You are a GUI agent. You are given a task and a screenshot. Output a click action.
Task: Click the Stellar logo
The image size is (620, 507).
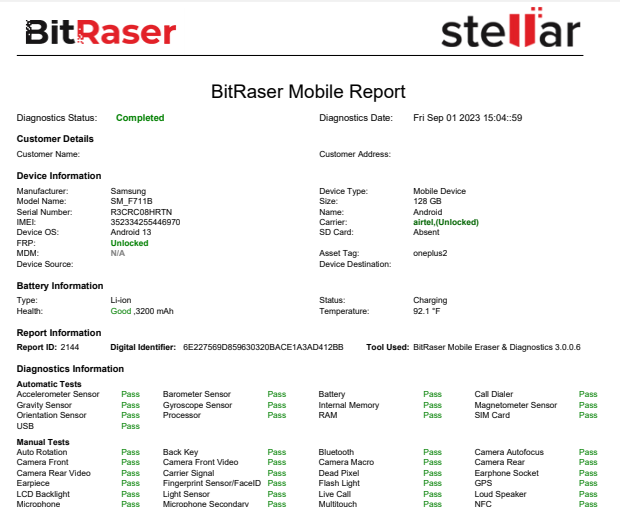click(510, 27)
